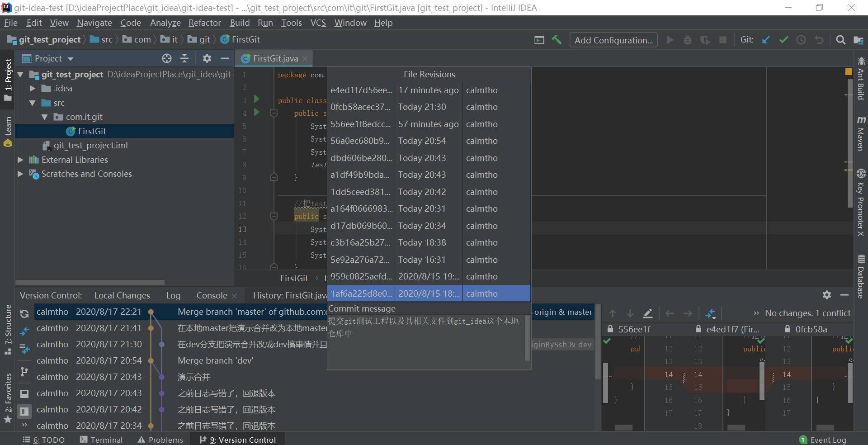Expand hidden diff toolbar actions chevron
This screenshot has height=445, width=868.
756,313
